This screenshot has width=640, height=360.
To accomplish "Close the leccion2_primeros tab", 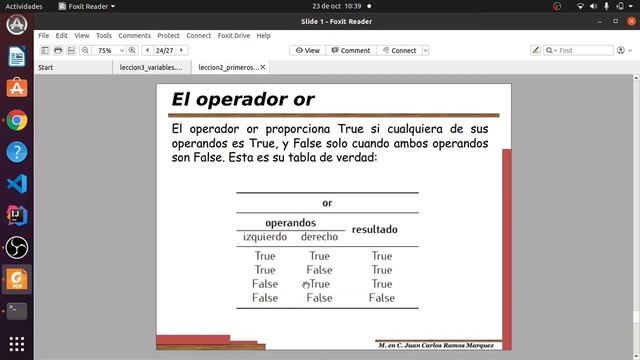I will pyautogui.click(x=263, y=67).
